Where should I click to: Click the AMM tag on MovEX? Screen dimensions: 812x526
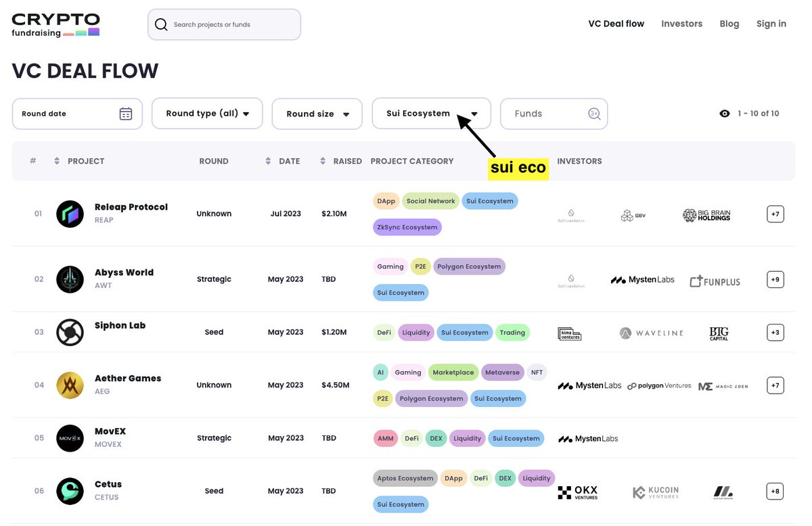[386, 438]
